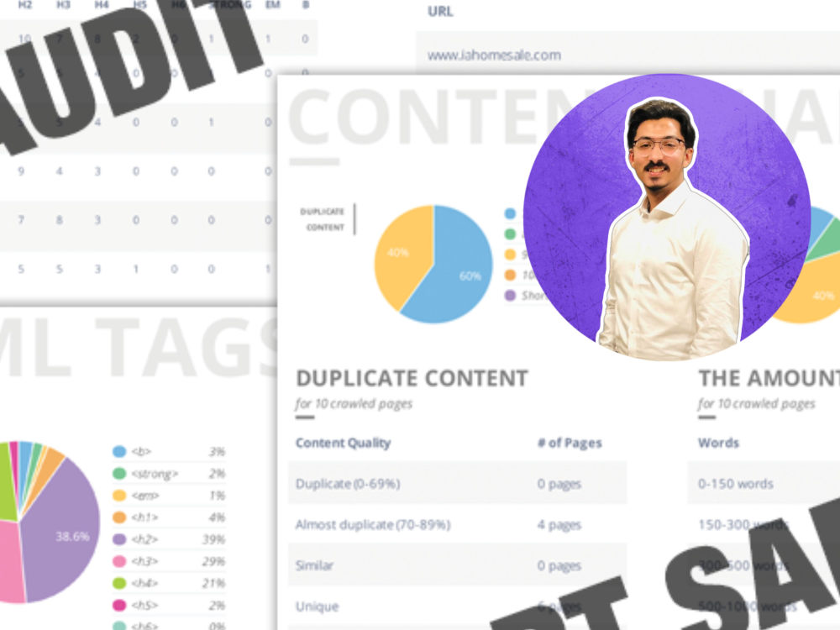Select the 39% value beside <h2>

[x=213, y=539]
